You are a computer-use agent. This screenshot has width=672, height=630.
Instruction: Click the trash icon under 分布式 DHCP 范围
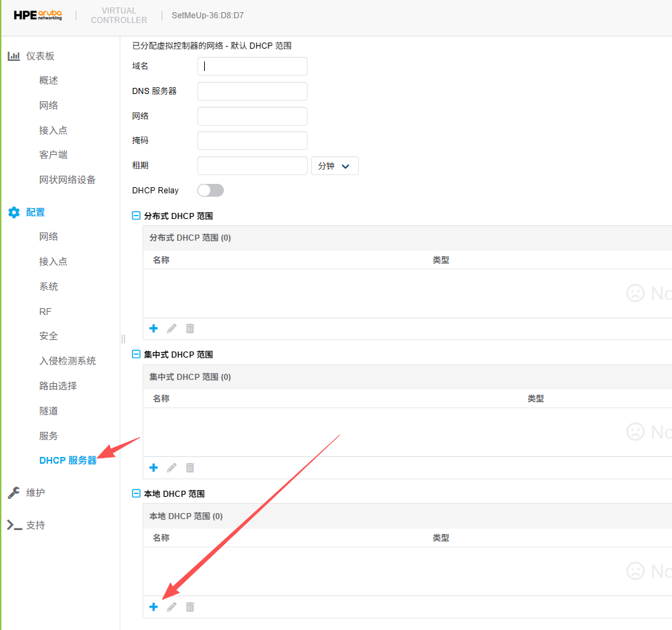(190, 329)
